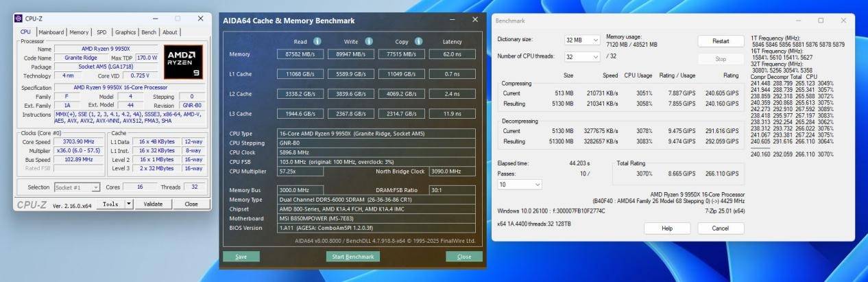Click the Write info icon in AIDA64
The width and height of the screenshot is (868, 282).
tap(369, 41)
